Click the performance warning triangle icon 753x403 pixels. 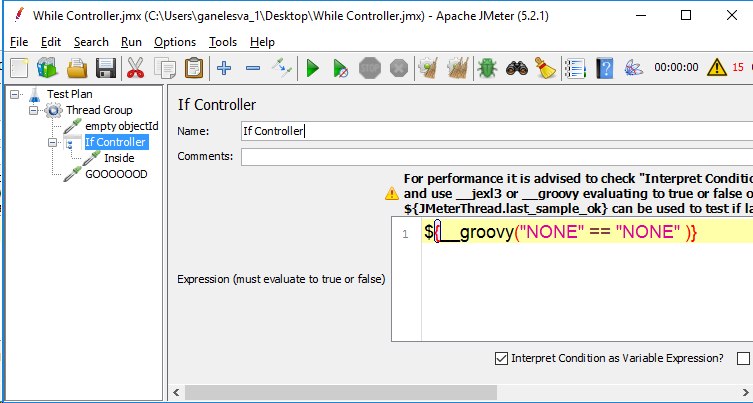click(392, 193)
